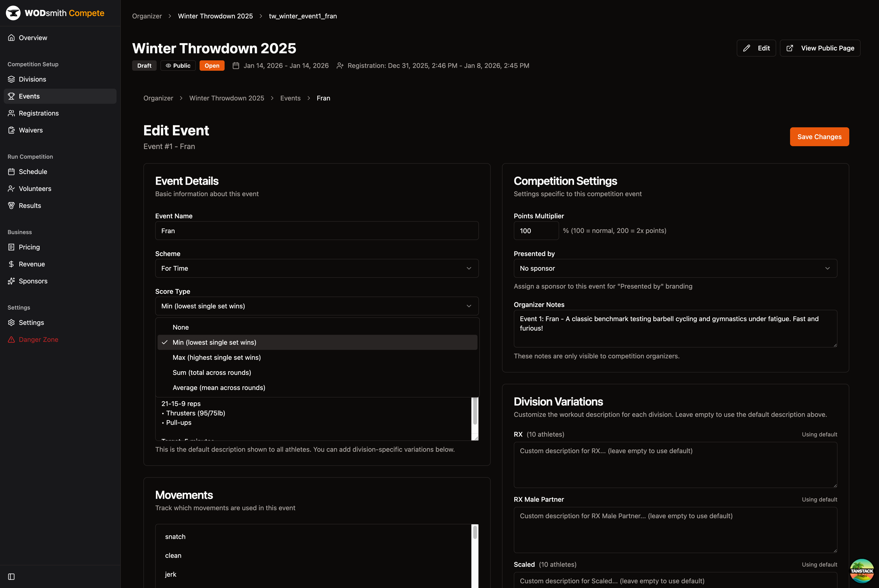
Task: Click RX custom description textarea
Action: click(x=675, y=465)
